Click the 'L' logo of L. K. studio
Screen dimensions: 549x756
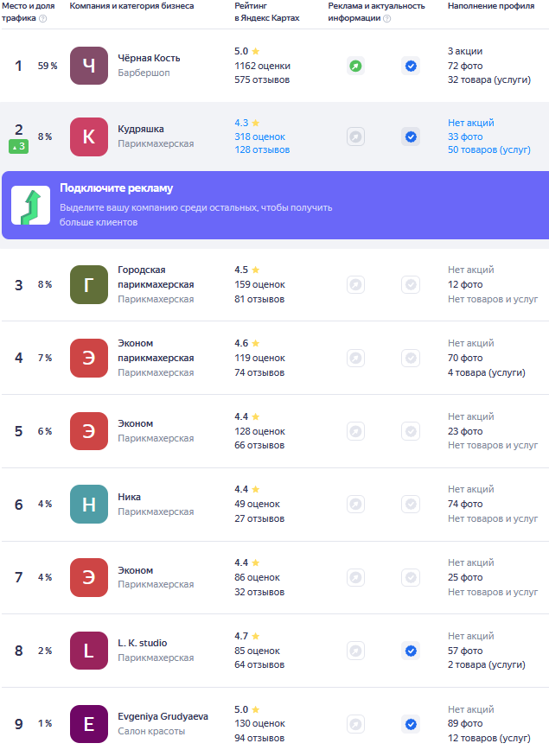89,651
